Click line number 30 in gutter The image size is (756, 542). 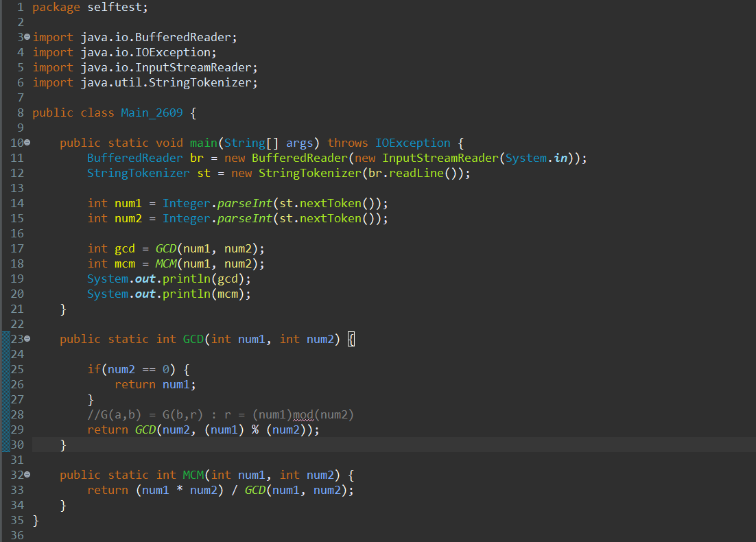click(17, 445)
